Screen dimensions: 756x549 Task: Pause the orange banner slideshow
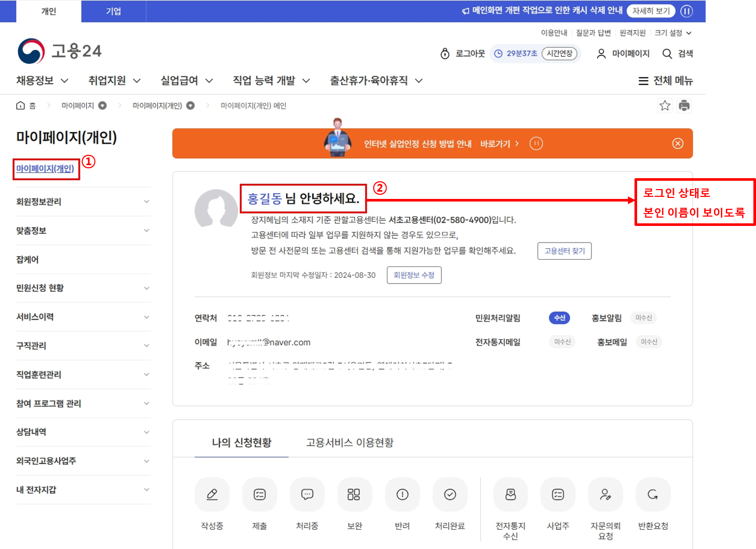coord(536,143)
